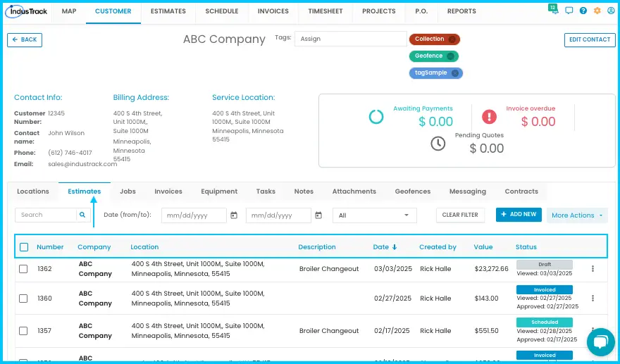Toggle the select-all estimates checkbox
620x364 pixels.
(x=24, y=247)
